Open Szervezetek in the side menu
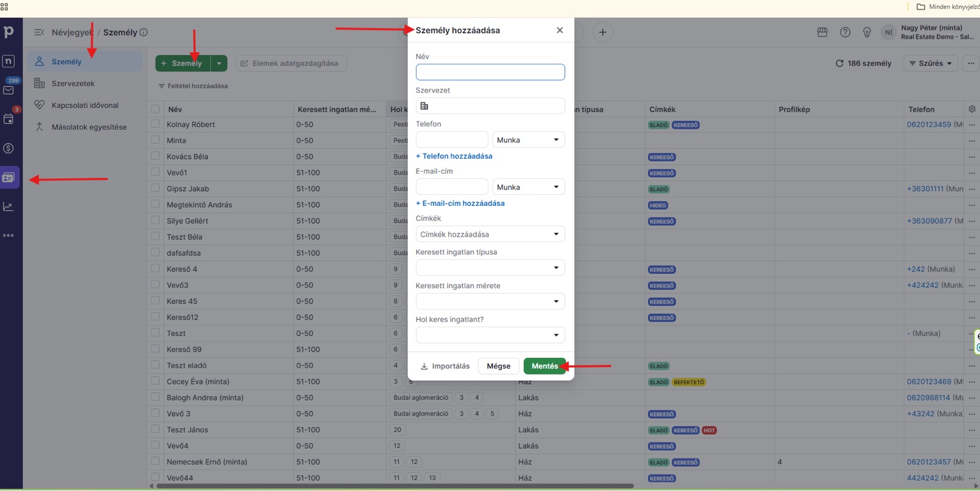This screenshot has height=491, width=980. (73, 83)
